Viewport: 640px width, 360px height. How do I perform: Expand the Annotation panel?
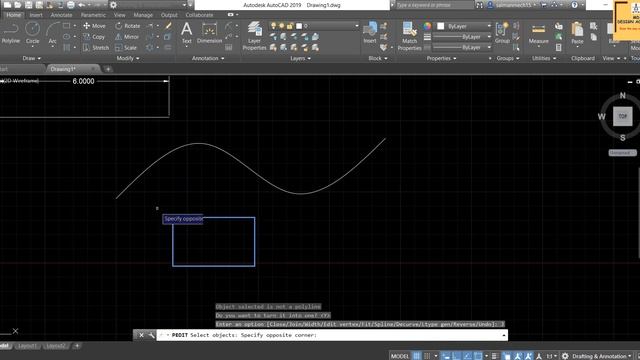point(208,58)
